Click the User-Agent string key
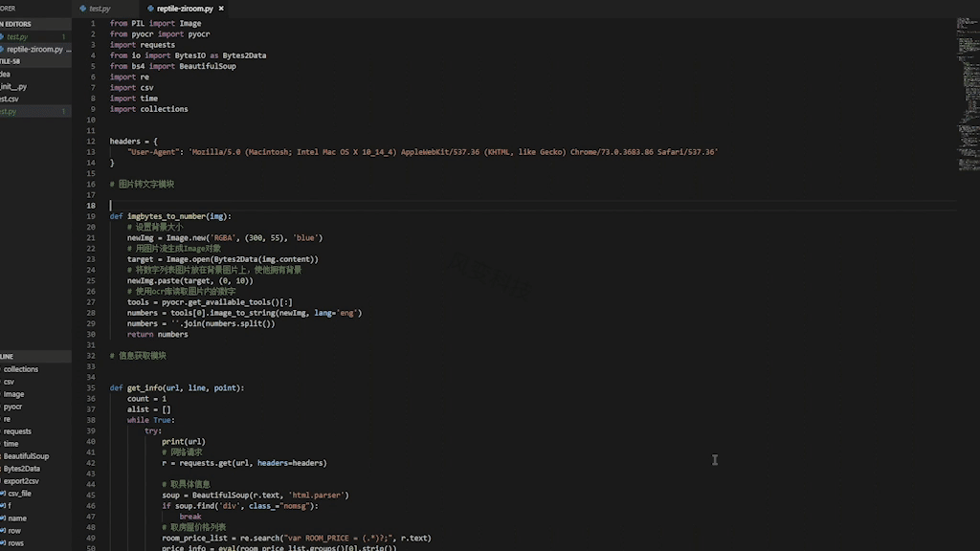Screen dimensions: 980x551 click(x=152, y=152)
